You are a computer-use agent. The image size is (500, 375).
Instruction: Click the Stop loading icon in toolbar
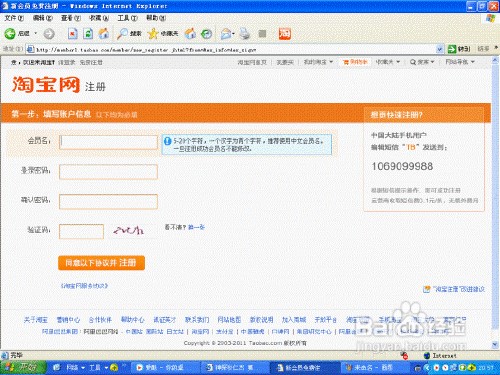[73, 33]
